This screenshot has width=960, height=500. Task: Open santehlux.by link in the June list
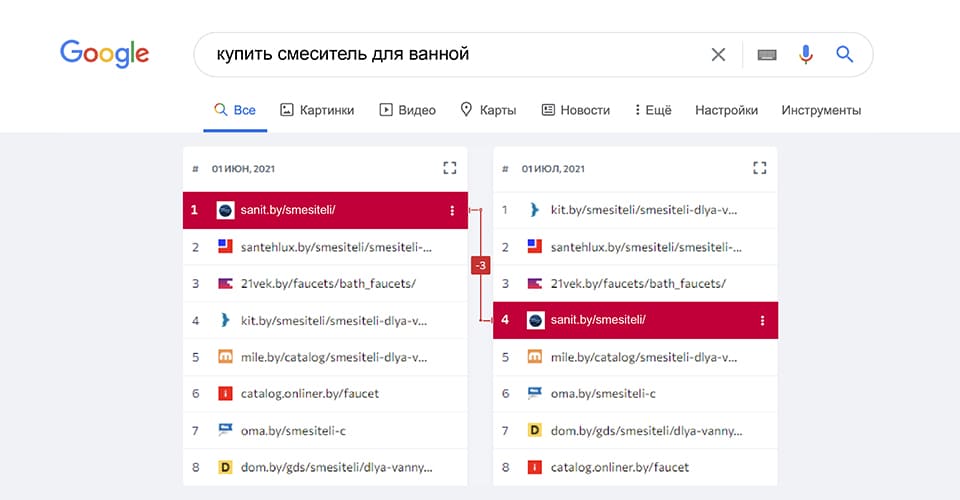[x=336, y=247]
